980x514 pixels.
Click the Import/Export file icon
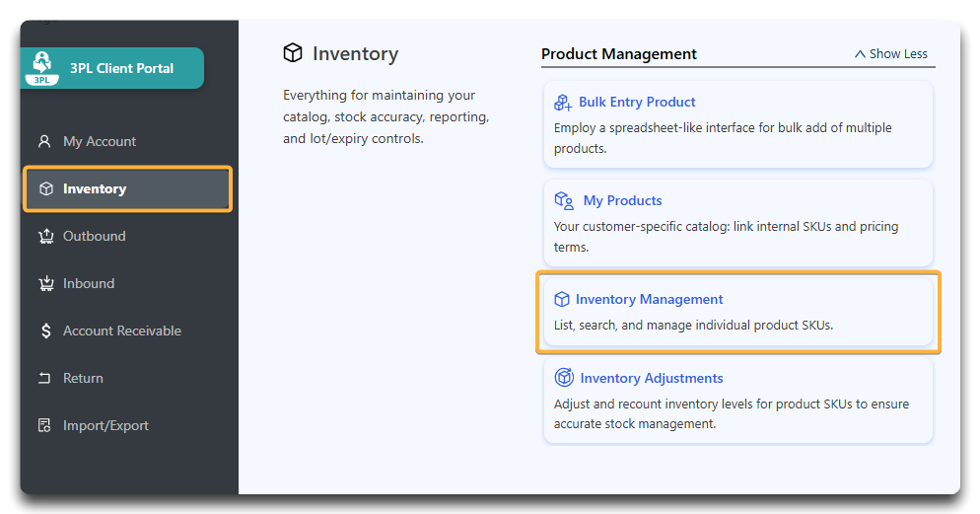click(44, 425)
